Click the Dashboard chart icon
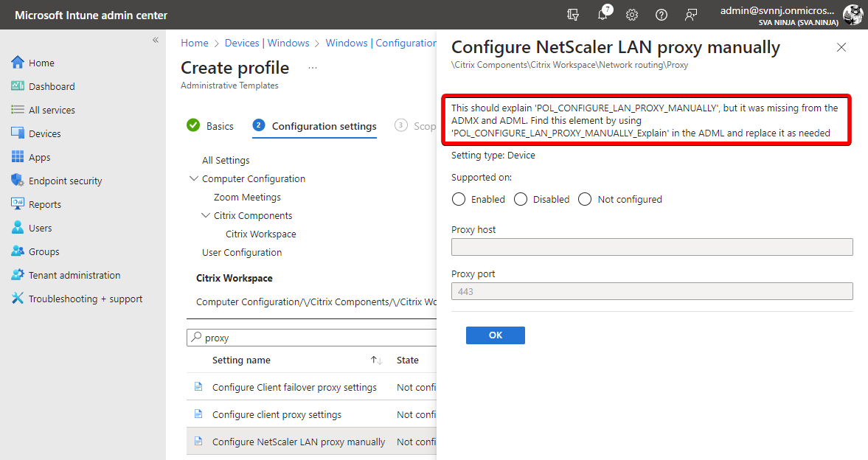Image resolution: width=868 pixels, height=460 pixels. tap(18, 86)
